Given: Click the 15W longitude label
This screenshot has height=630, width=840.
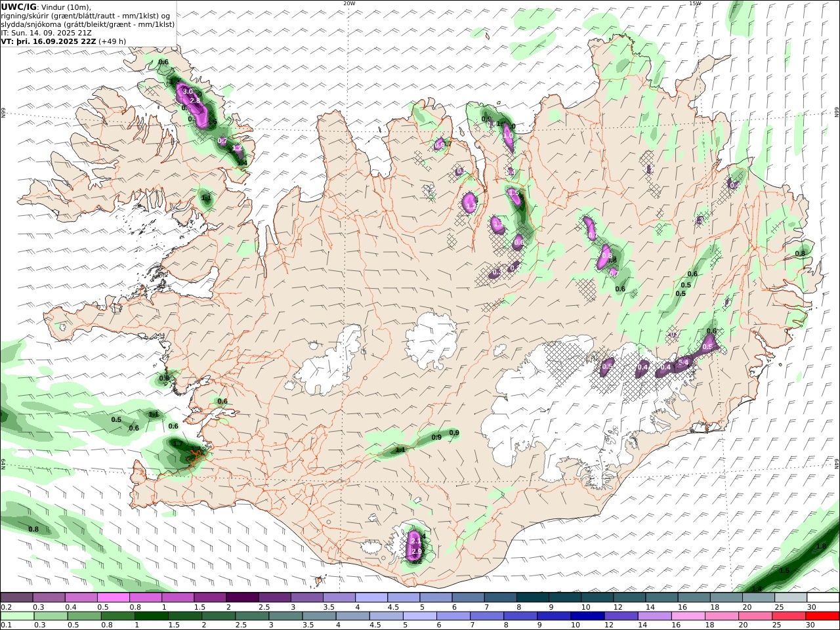Looking at the screenshot, I should pyautogui.click(x=695, y=3).
